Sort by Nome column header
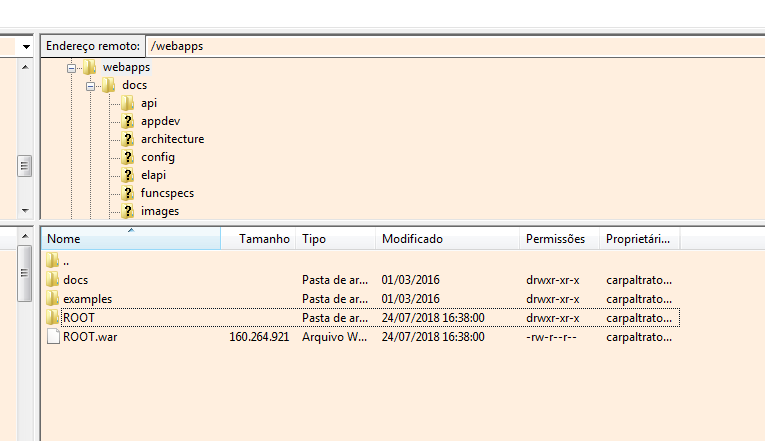Viewport: 765px width, 441px height. (x=131, y=239)
